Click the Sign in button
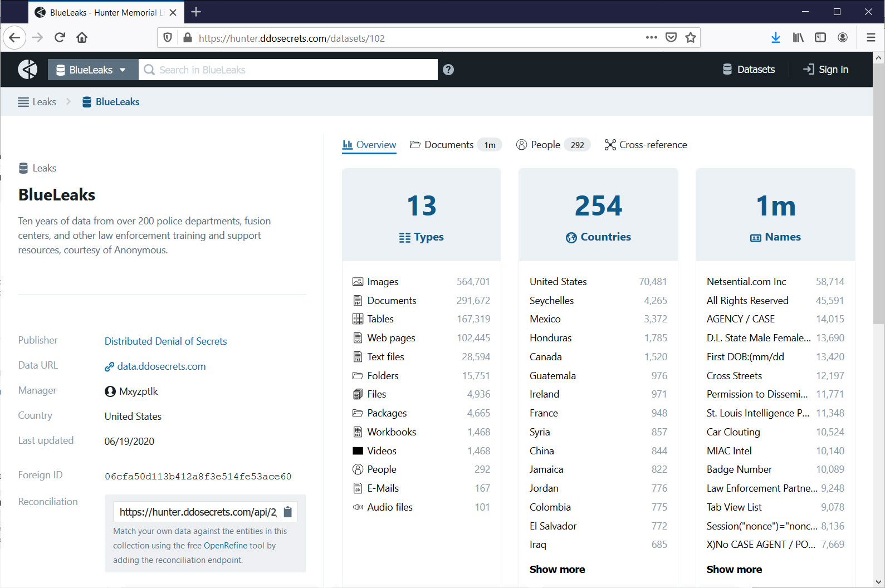The width and height of the screenshot is (885, 588). pyautogui.click(x=826, y=70)
